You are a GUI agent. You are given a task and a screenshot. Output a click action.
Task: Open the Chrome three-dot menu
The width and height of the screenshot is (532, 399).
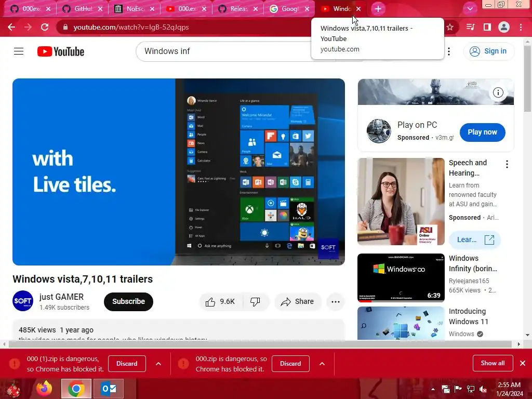[521, 27]
